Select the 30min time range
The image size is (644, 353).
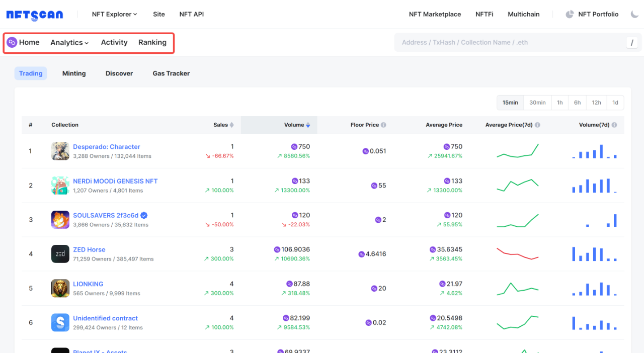click(x=537, y=103)
